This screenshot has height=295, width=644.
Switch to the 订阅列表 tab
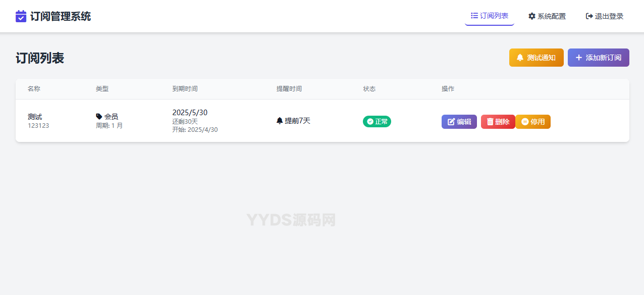pyautogui.click(x=489, y=15)
